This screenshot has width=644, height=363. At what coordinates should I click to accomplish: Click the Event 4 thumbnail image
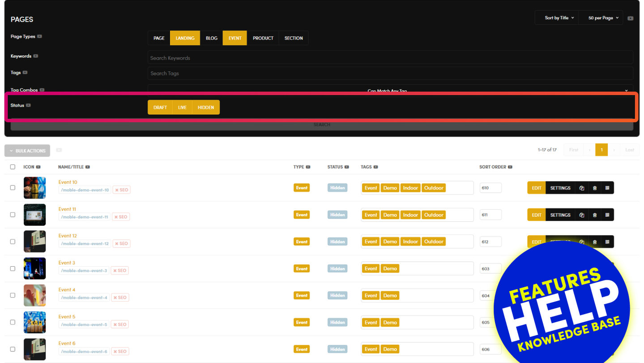34,295
